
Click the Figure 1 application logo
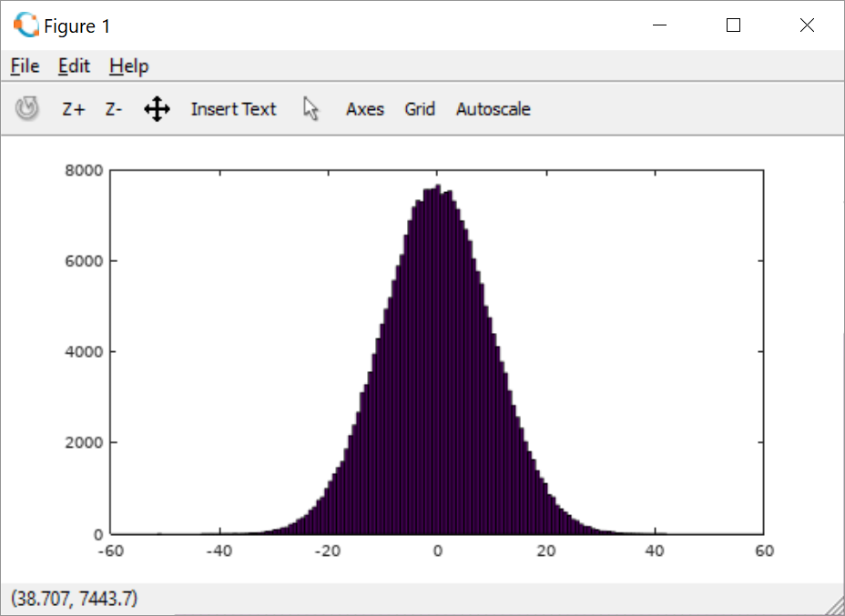[x=24, y=25]
